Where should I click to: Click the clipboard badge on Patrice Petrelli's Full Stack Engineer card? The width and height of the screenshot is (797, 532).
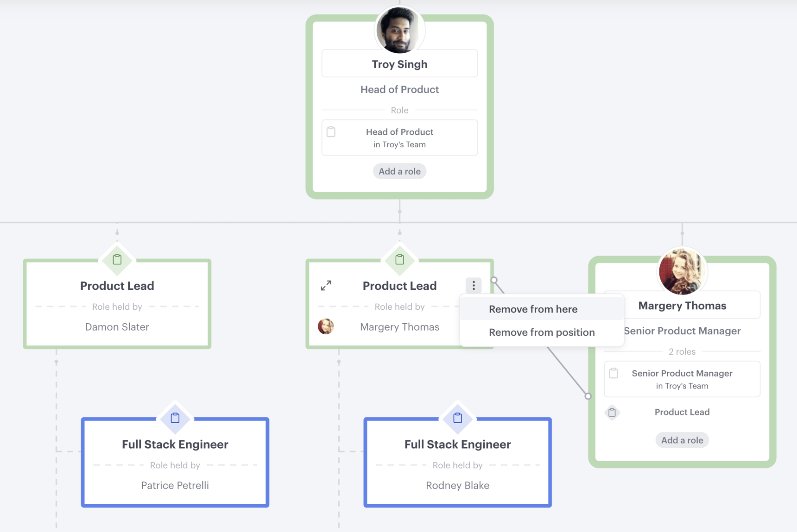pos(175,419)
